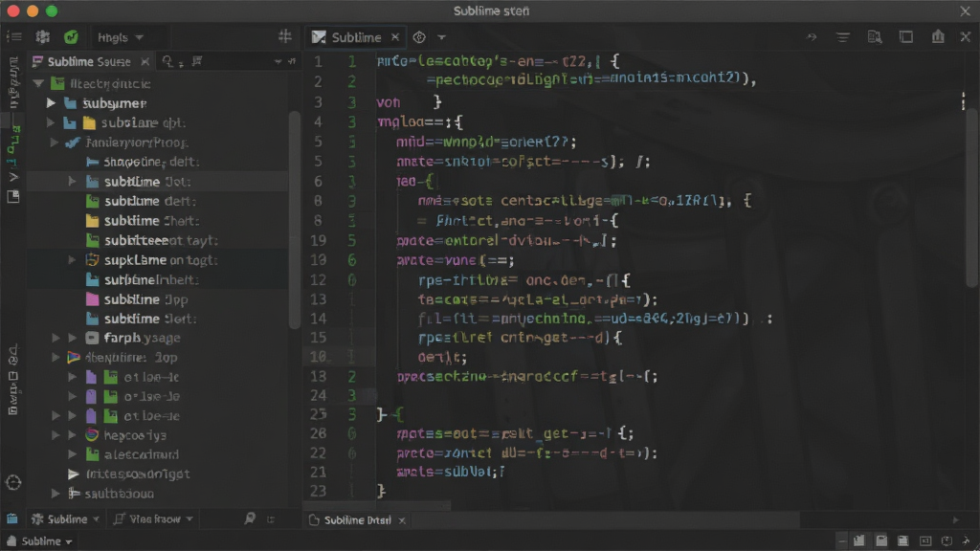Screen dimensions: 980x551
Task: Click the layout panel icon in left vertical strip
Action: [x=13, y=197]
